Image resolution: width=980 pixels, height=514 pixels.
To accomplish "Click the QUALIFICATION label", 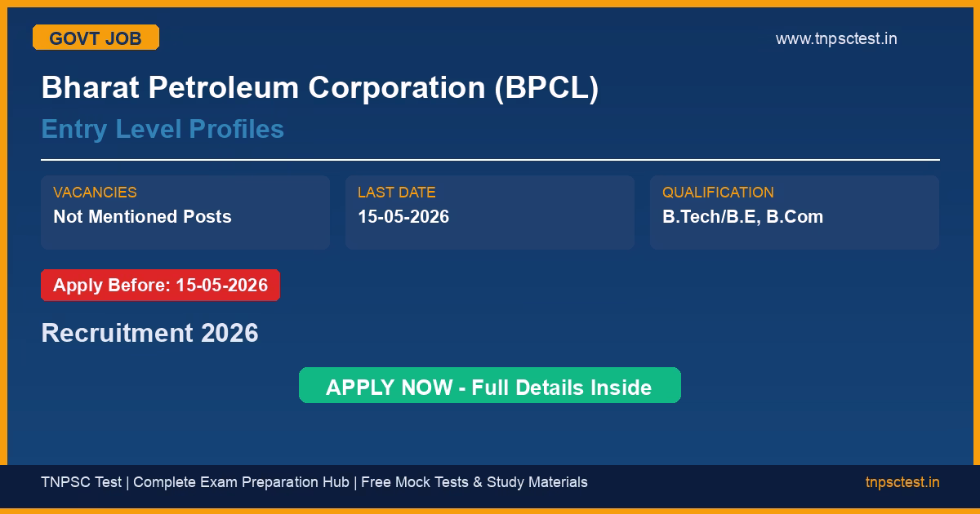I will 718,193.
